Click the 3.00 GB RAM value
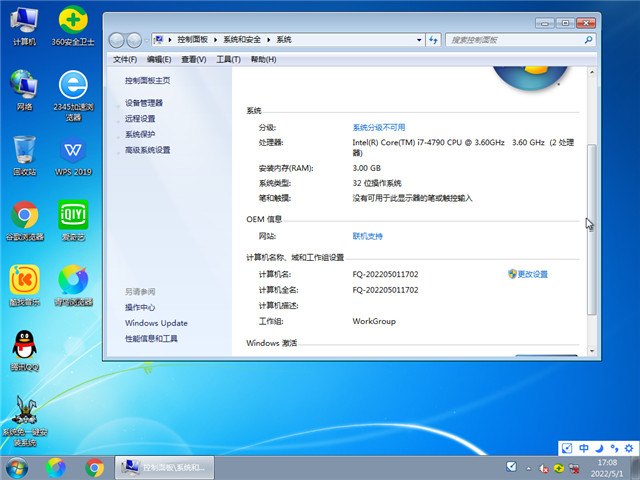The height and width of the screenshot is (480, 640). point(367,168)
